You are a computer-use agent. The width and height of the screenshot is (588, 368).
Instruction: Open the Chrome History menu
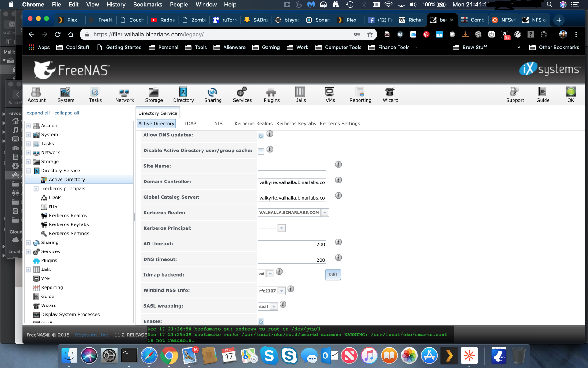(116, 5)
